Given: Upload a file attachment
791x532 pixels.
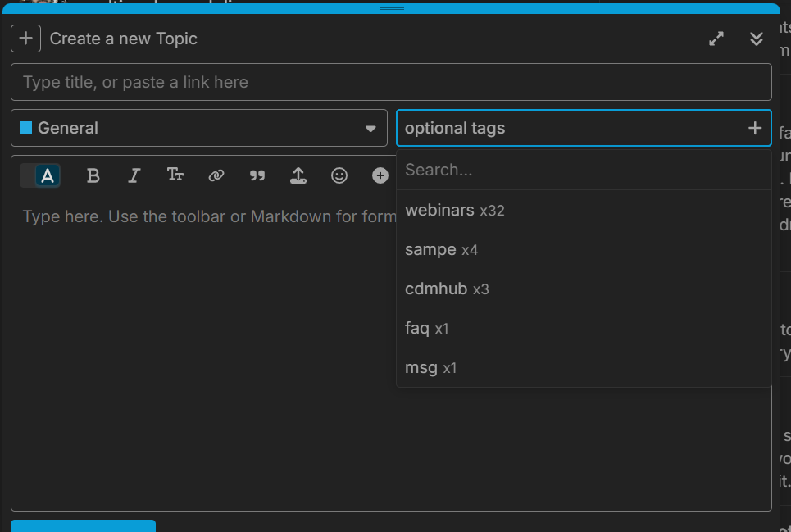Looking at the screenshot, I should coord(298,175).
